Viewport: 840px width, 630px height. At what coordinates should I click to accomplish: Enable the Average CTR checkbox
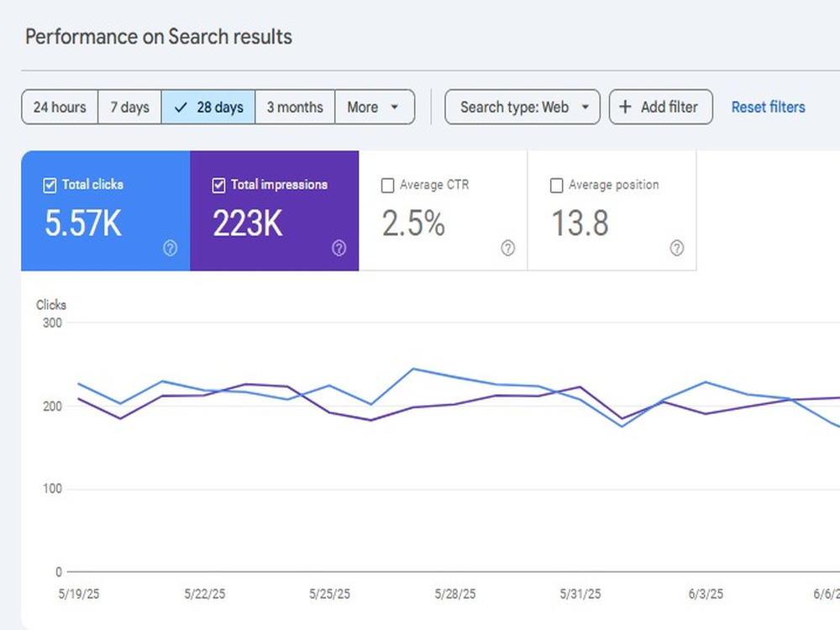387,186
